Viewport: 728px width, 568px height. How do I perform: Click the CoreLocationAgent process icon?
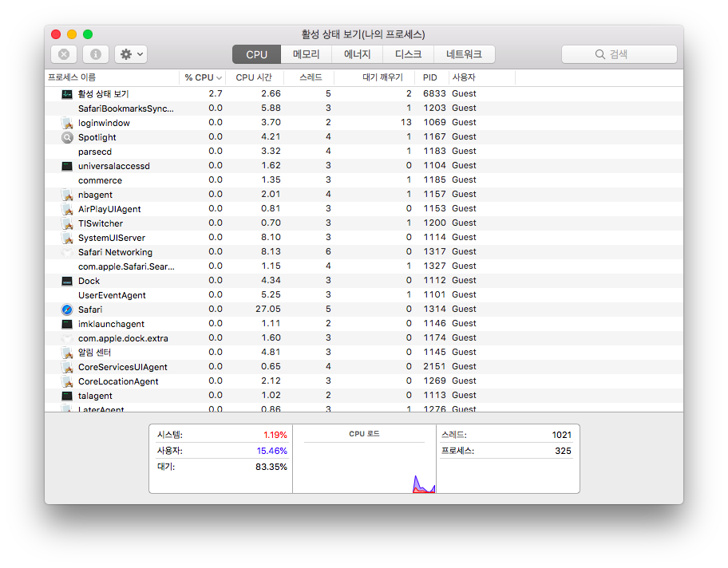click(67, 381)
